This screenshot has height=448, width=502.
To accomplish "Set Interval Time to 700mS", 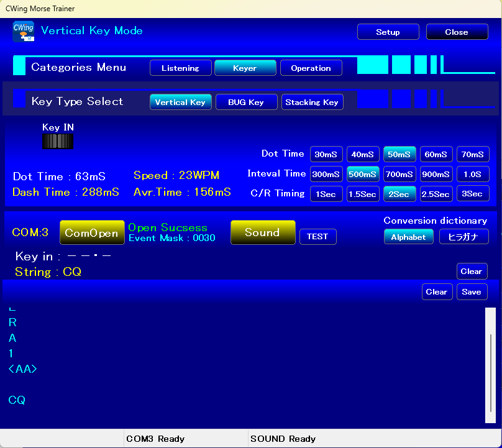I will (399, 174).
